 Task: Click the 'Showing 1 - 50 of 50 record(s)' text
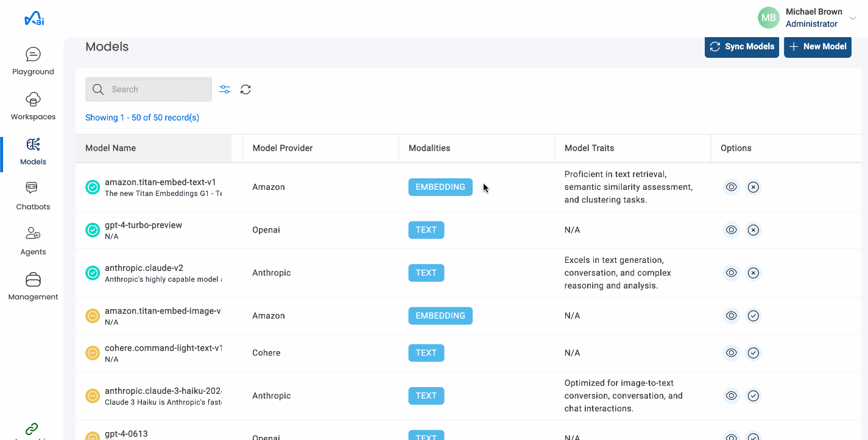[x=142, y=117]
